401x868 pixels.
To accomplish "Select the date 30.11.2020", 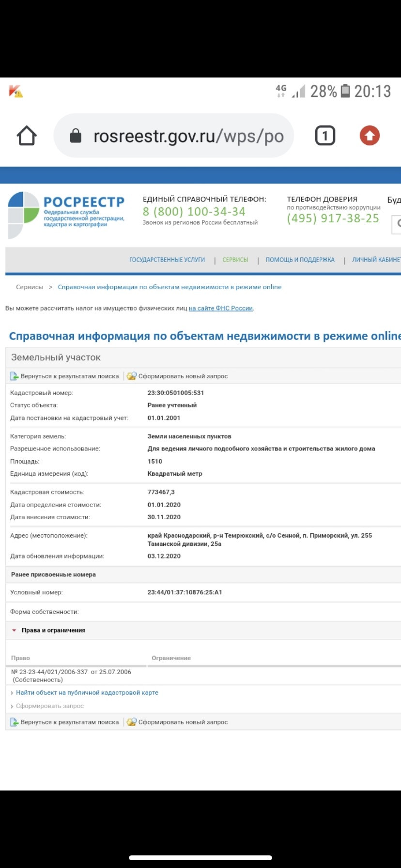I will pyautogui.click(x=164, y=517).
